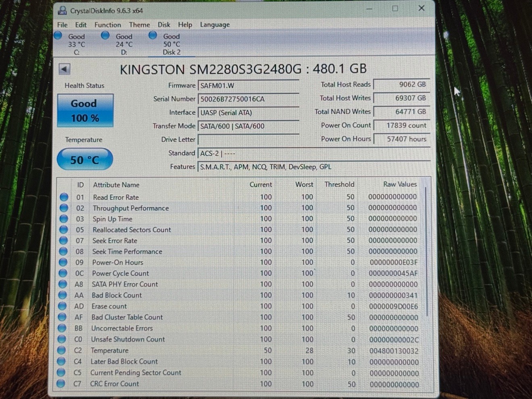Image resolution: width=532 pixels, height=399 pixels.
Task: Click status icon for Power-On Hours row
Action: click(x=63, y=262)
